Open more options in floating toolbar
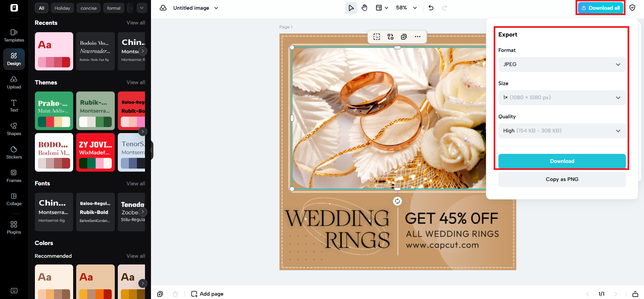The width and height of the screenshot is (644, 299). click(x=417, y=37)
